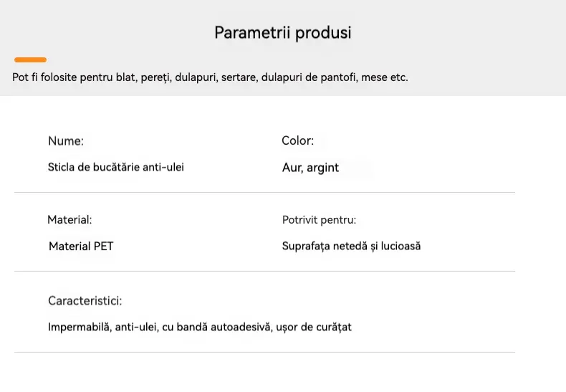Click the divider line below Nume row
This screenshot has height=392, width=566.
(264, 192)
